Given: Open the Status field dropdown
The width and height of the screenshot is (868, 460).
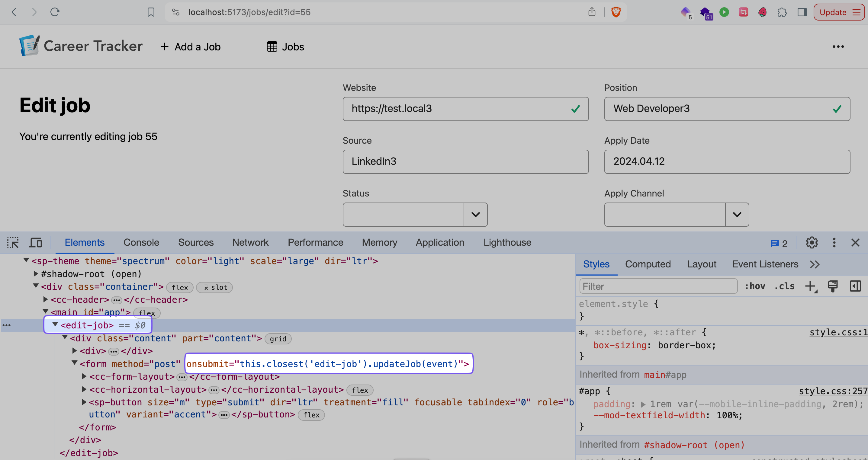Looking at the screenshot, I should (x=475, y=214).
